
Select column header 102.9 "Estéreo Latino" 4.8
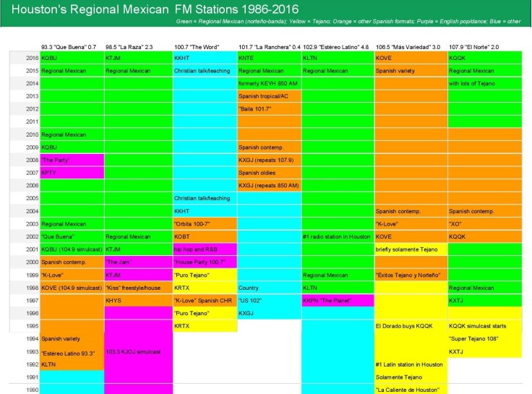coord(336,47)
